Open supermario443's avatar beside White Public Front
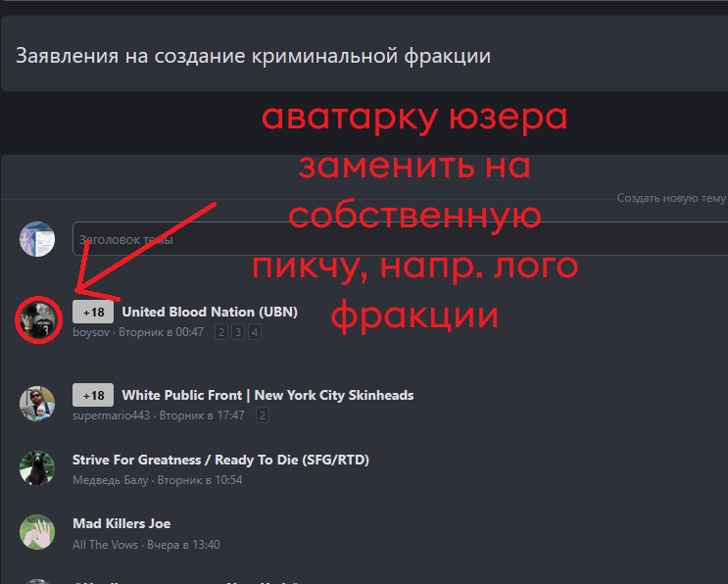This screenshot has height=584, width=728. pyautogui.click(x=37, y=404)
